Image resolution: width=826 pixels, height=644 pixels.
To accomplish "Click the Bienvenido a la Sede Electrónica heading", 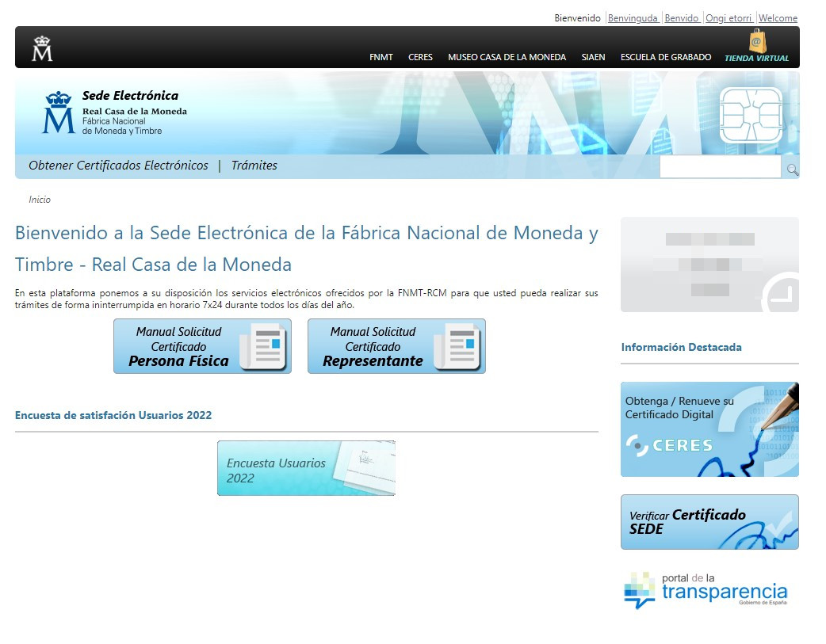I will point(306,248).
